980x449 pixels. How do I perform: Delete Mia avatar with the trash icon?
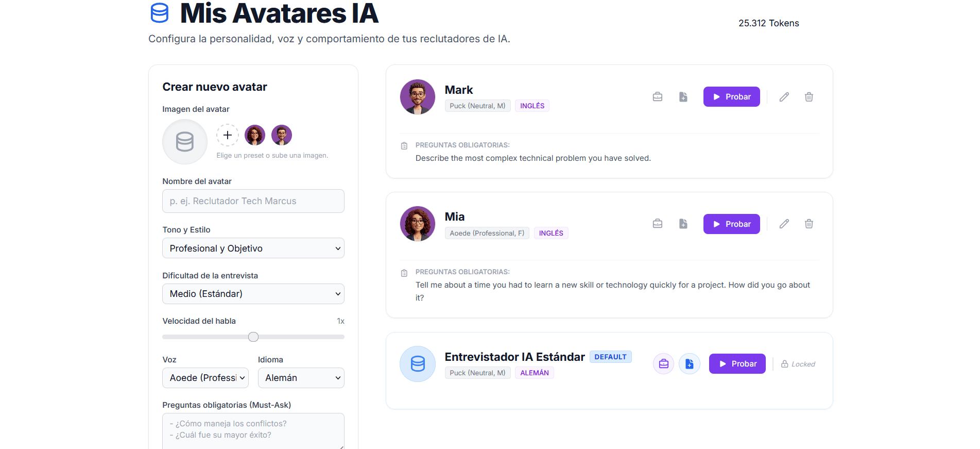point(809,224)
